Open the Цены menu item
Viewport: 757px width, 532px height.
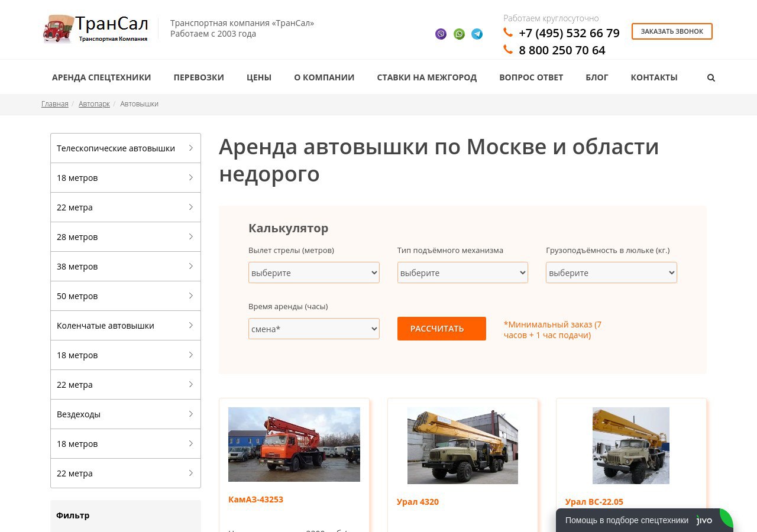tap(259, 77)
